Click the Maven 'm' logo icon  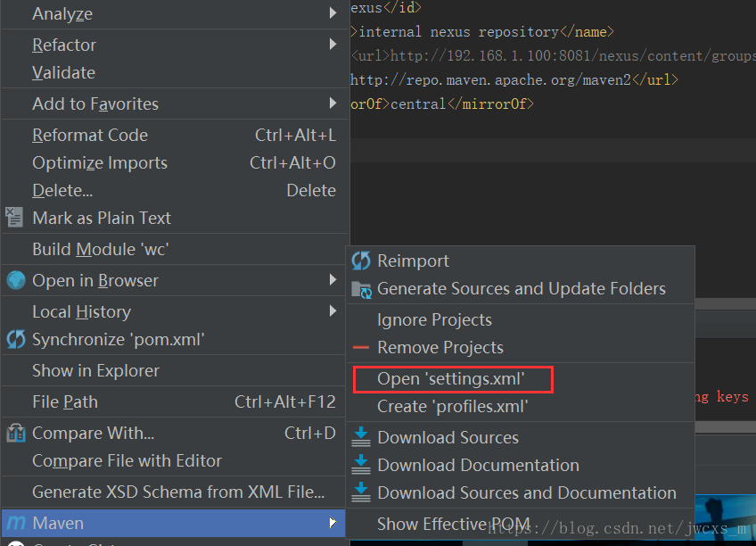[16, 523]
